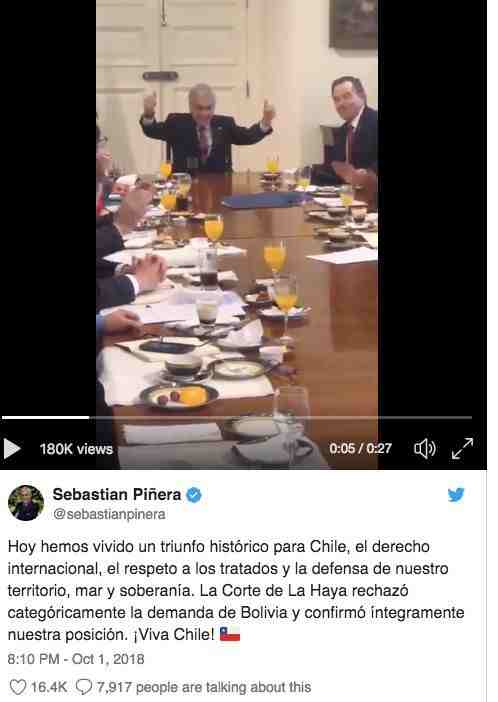Open the 8:10 PM - Oct 1, 2018 timestamp
Image resolution: width=498 pixels, height=702 pixels.
pyautogui.click(x=76, y=659)
